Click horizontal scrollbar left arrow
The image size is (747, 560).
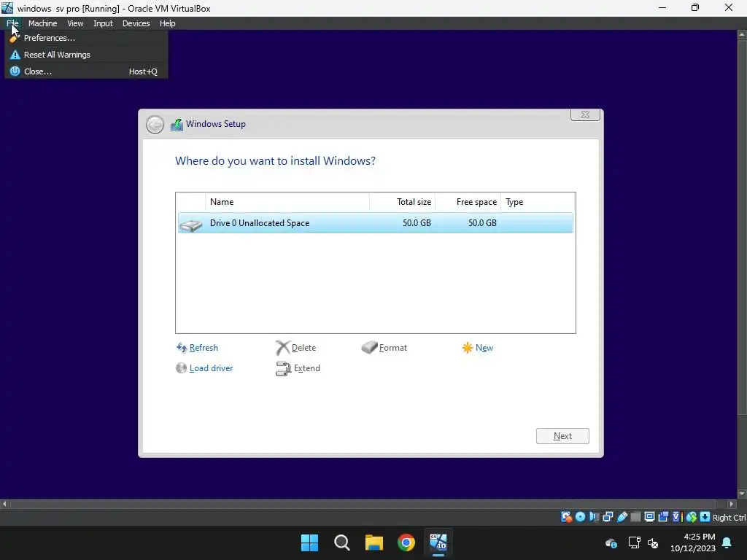(x=5, y=503)
